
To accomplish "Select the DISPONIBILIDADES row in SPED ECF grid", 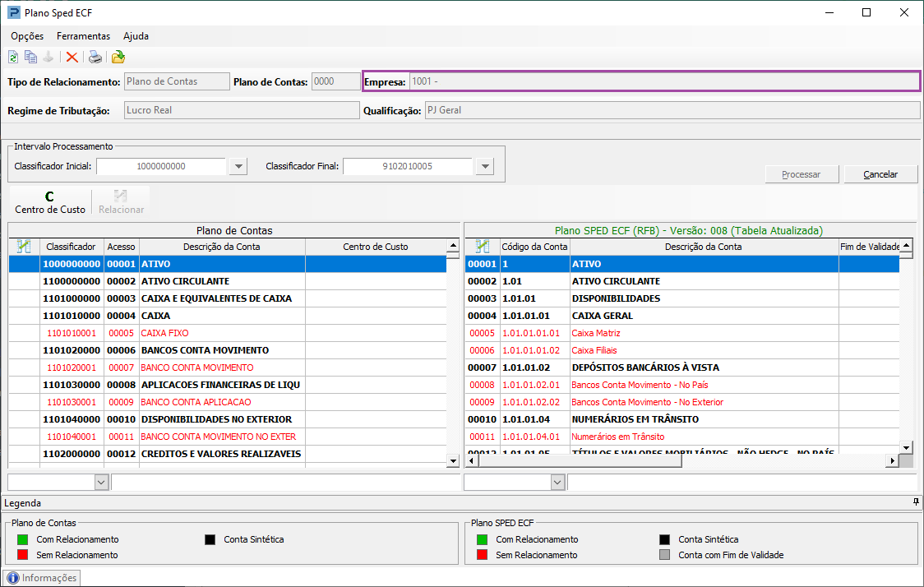I will pos(682,298).
